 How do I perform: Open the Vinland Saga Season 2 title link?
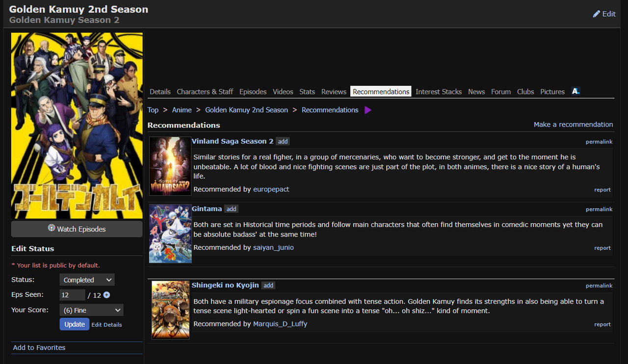pyautogui.click(x=233, y=141)
